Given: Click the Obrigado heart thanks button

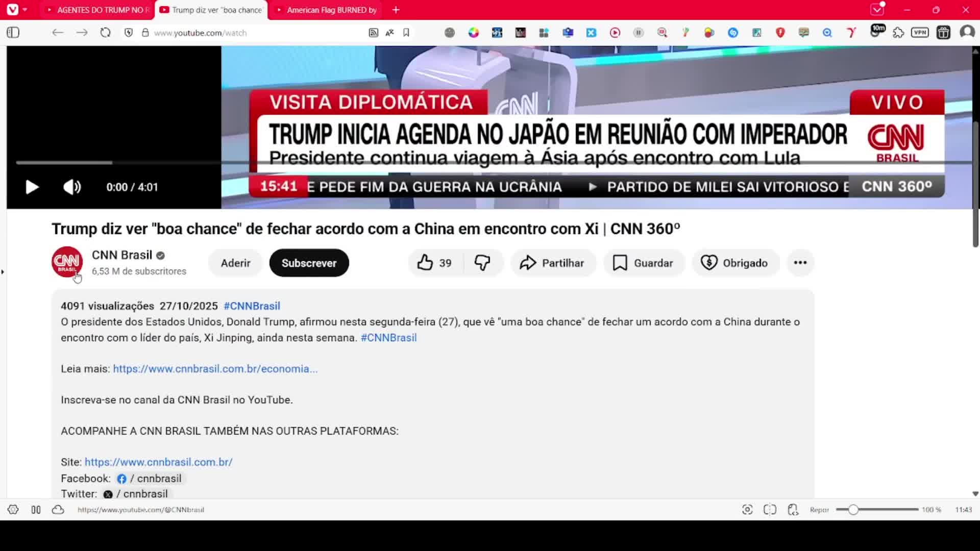Looking at the screenshot, I should (735, 263).
